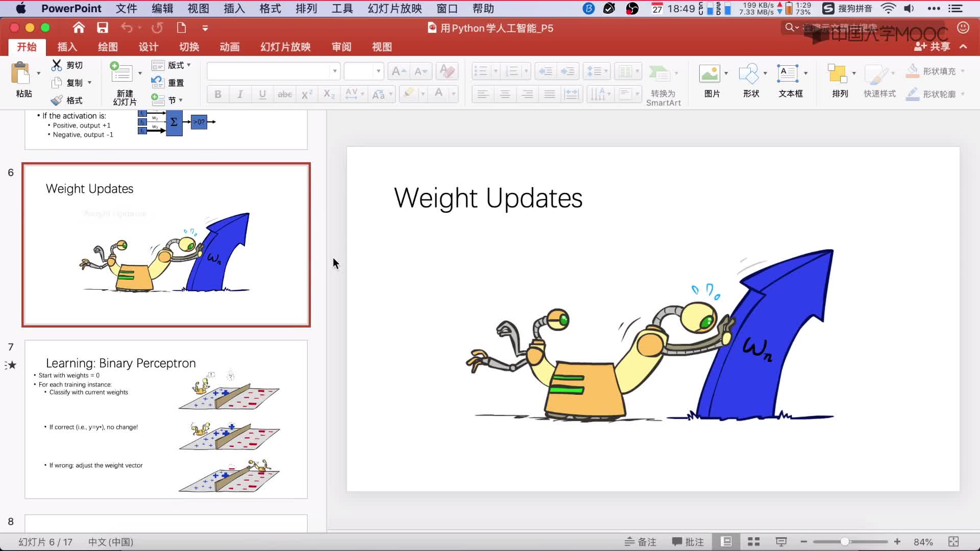
Task: Save the presentation with the floppy icon
Action: [x=103, y=28]
